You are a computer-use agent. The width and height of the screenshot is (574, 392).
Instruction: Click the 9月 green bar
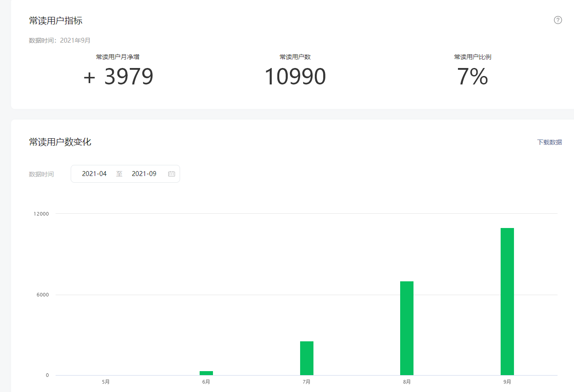point(507,301)
